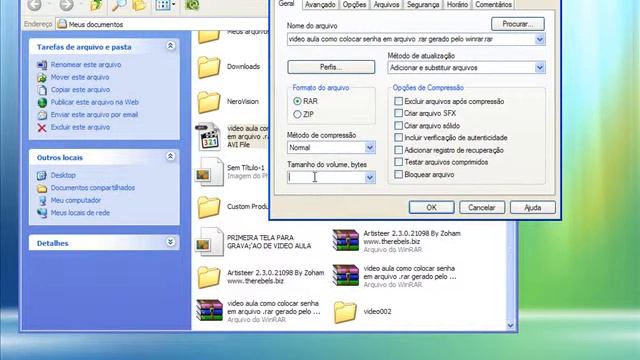This screenshot has height=360, width=640.
Task: Select the Artisteer WinRAR archive icon
Action: tap(346, 240)
